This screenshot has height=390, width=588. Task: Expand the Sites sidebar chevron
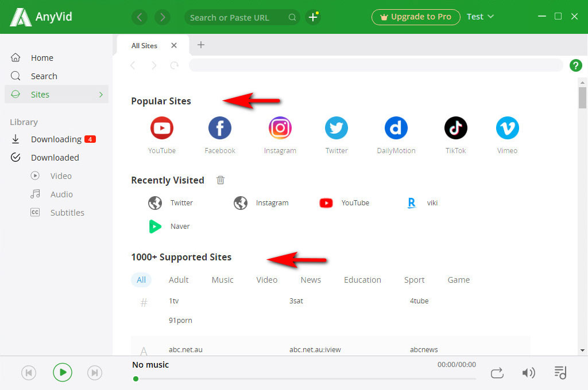(x=101, y=95)
